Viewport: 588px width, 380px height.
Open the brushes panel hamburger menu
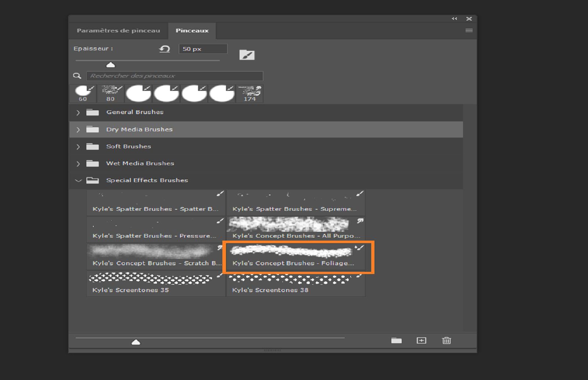click(x=469, y=31)
